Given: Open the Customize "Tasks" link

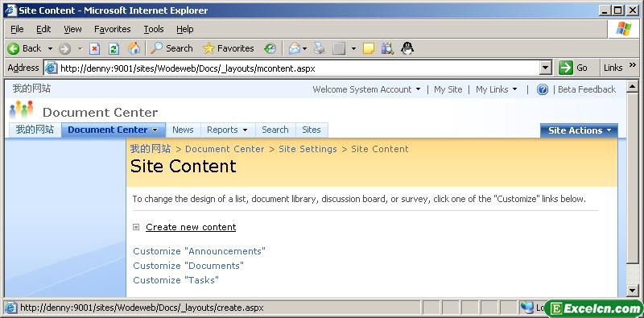Looking at the screenshot, I should coord(175,280).
